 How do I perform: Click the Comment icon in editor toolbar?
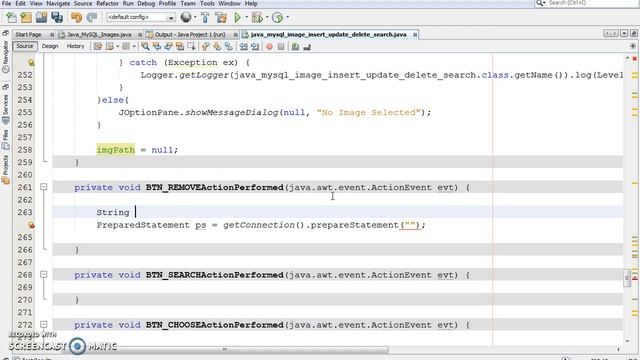[296, 47]
